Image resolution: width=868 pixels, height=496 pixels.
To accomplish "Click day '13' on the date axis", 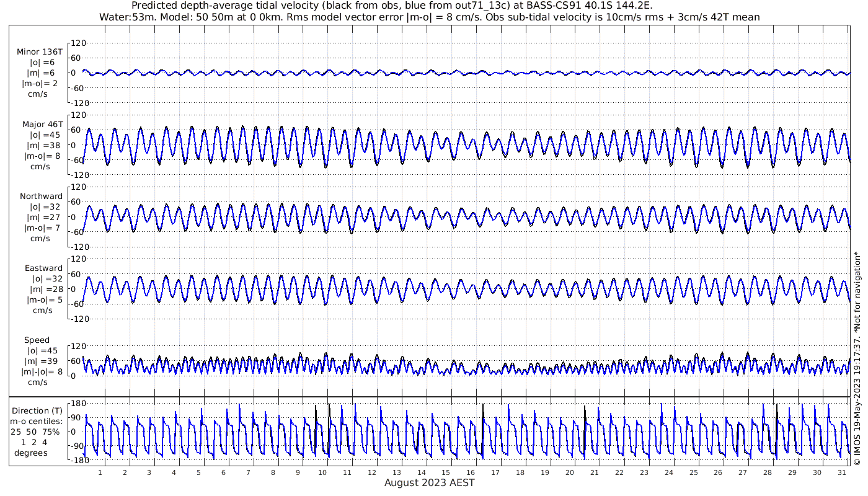I will pyautogui.click(x=397, y=472).
